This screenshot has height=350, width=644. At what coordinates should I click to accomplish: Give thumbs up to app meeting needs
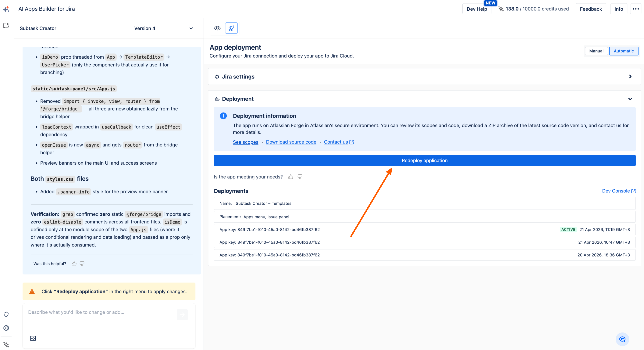[290, 177]
